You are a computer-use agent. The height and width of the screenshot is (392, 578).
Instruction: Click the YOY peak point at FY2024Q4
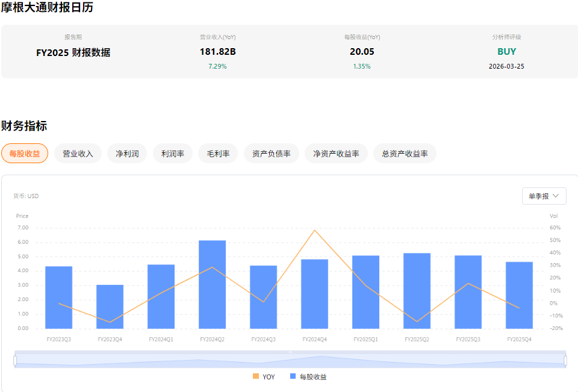pos(314,230)
